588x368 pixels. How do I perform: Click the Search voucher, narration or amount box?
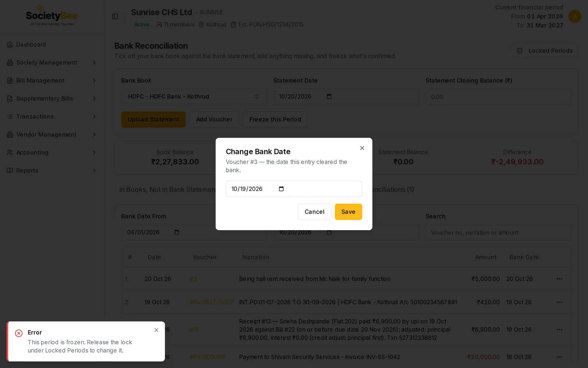click(x=498, y=233)
